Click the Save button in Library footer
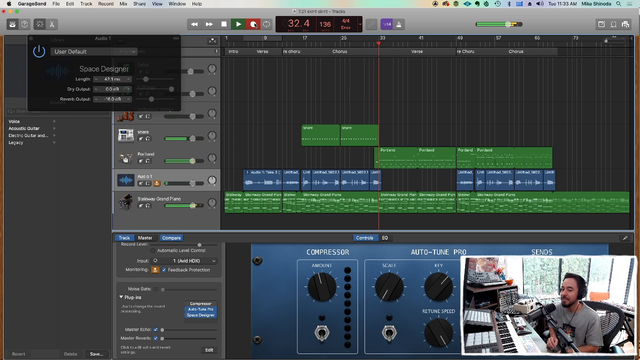This screenshot has width=640, height=360. (x=96, y=354)
